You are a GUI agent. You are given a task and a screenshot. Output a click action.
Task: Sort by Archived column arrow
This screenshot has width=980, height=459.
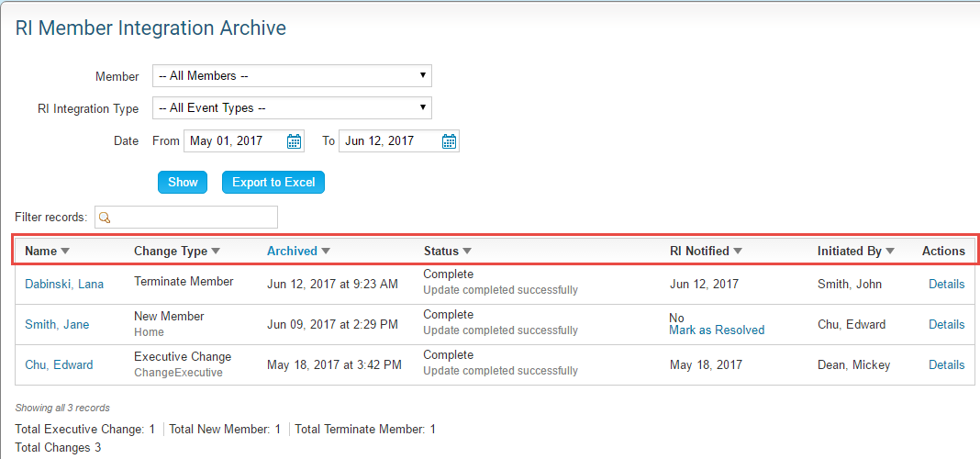click(326, 252)
